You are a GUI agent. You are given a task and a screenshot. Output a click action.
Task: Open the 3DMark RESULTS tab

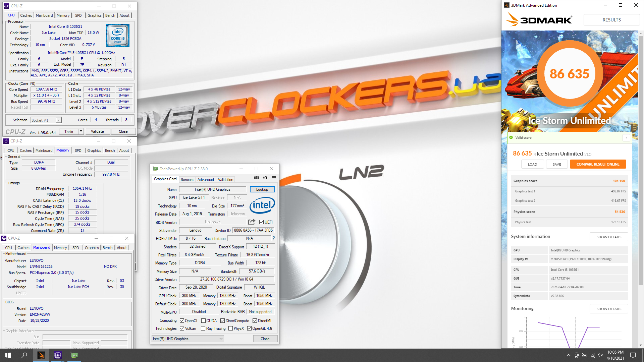[611, 20]
